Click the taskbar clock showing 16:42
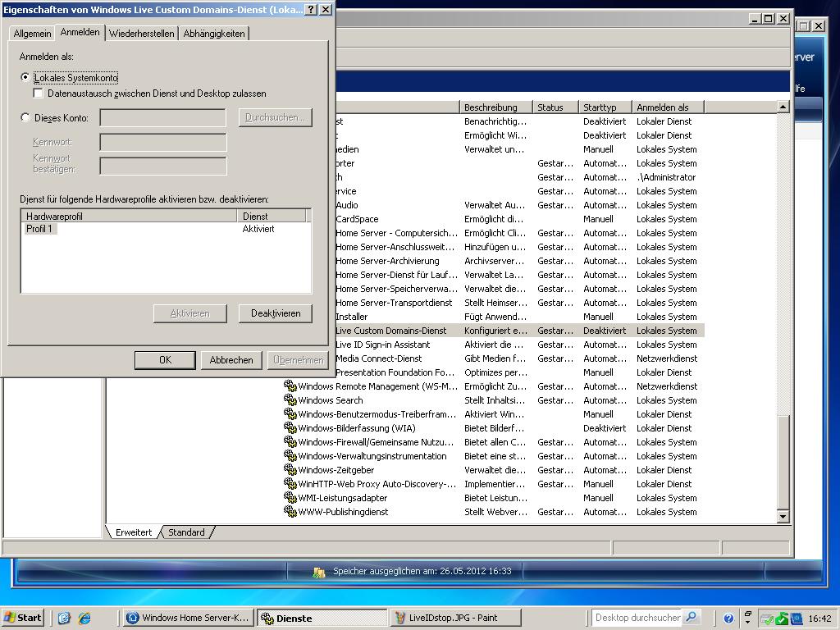Viewport: 840px width, 630px height. click(819, 619)
